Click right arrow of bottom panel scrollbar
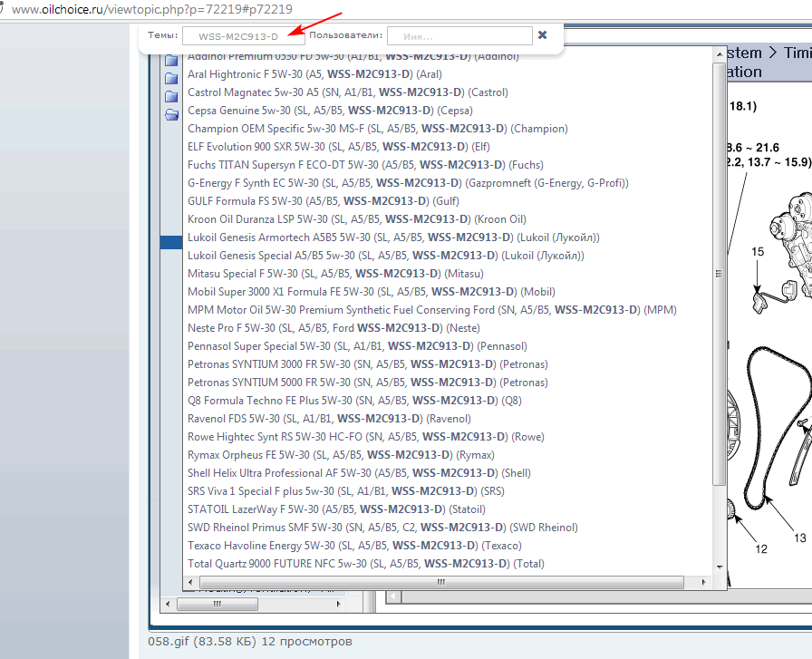 pos(338,604)
